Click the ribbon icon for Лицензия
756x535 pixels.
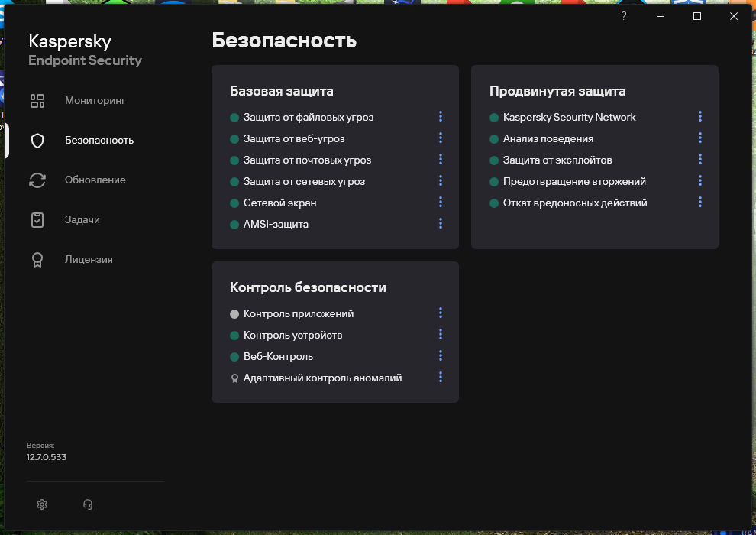[37, 260]
